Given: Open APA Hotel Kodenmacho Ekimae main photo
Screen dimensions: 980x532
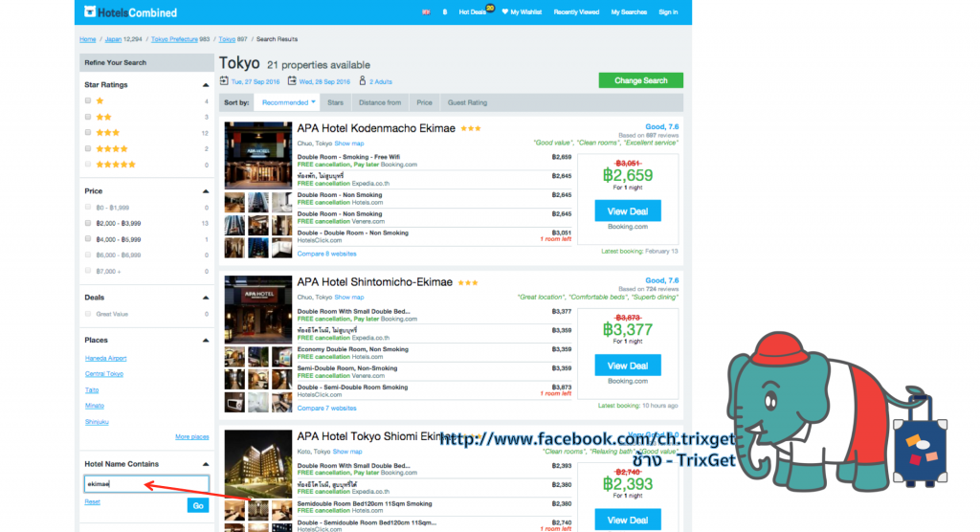Looking at the screenshot, I should 258,156.
